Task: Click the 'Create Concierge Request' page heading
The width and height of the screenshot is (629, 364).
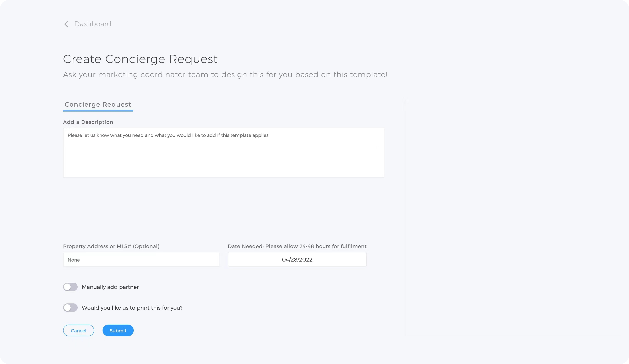Action: click(x=140, y=59)
